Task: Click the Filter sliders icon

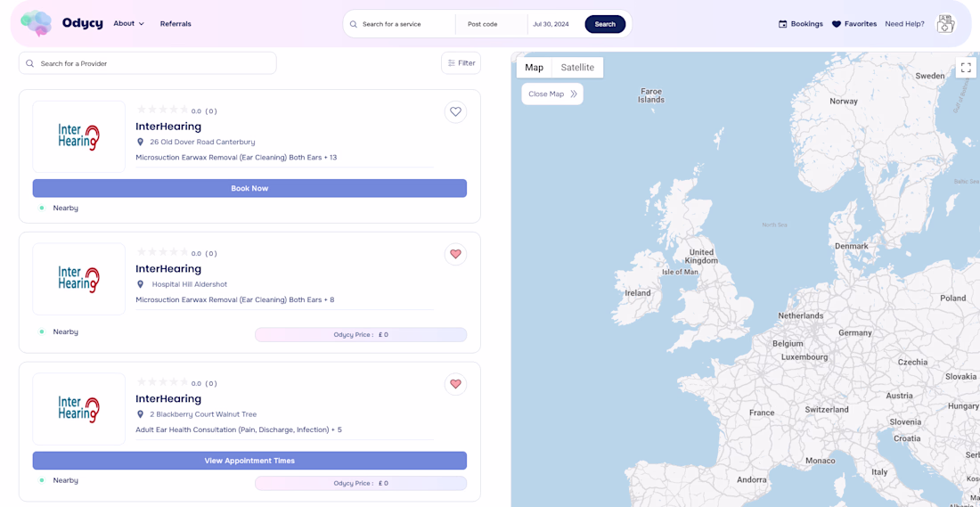Action: click(452, 63)
